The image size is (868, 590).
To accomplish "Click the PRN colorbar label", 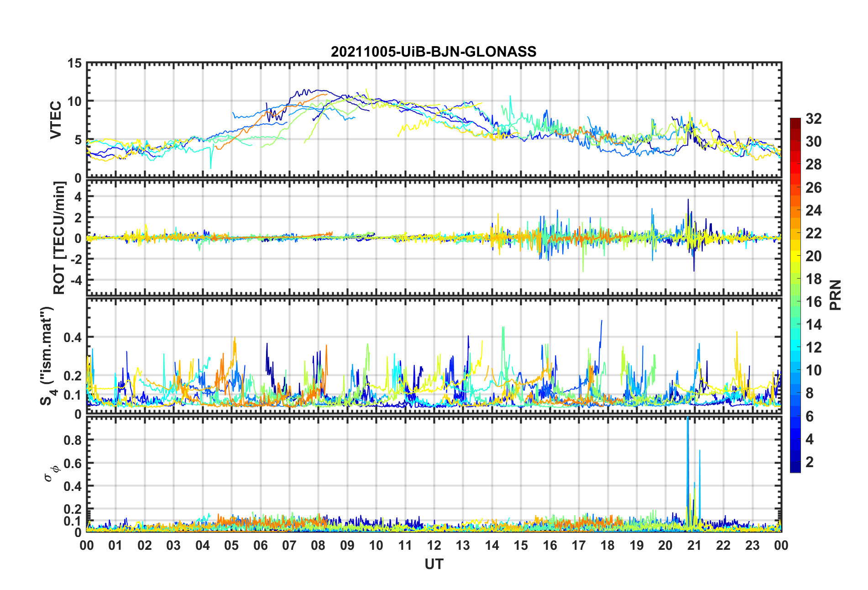I will point(836,295).
